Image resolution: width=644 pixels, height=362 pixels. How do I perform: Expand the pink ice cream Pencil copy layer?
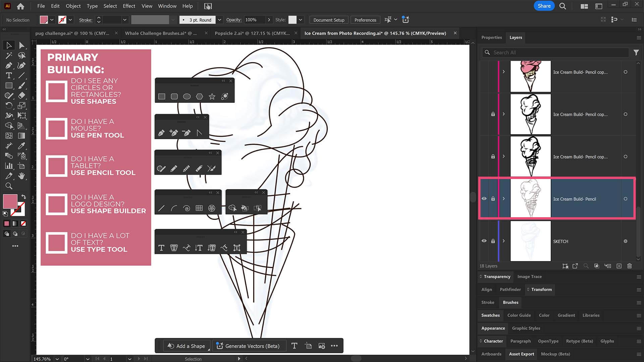point(503,72)
